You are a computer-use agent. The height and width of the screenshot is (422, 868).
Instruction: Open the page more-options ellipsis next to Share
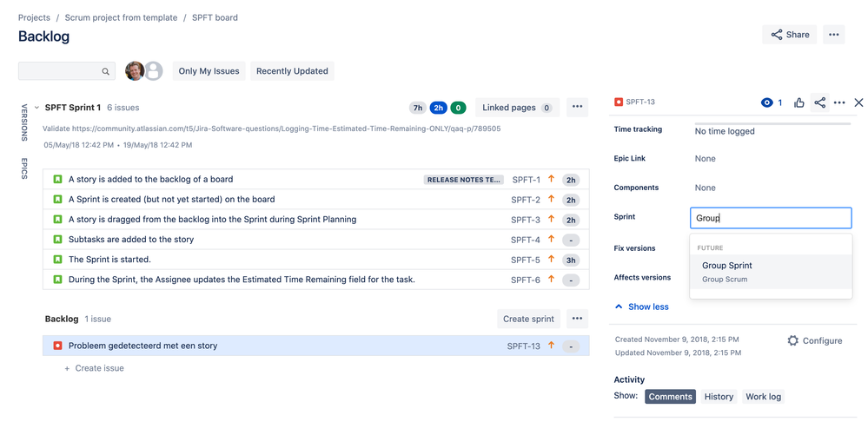click(833, 34)
